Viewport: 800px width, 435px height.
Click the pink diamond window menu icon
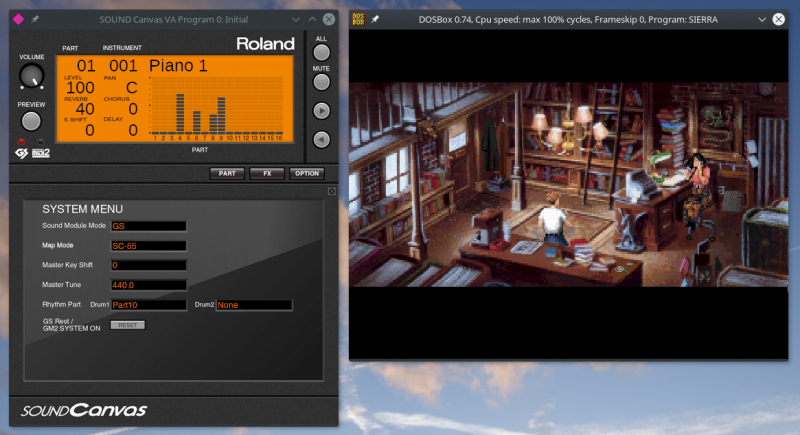pos(16,19)
